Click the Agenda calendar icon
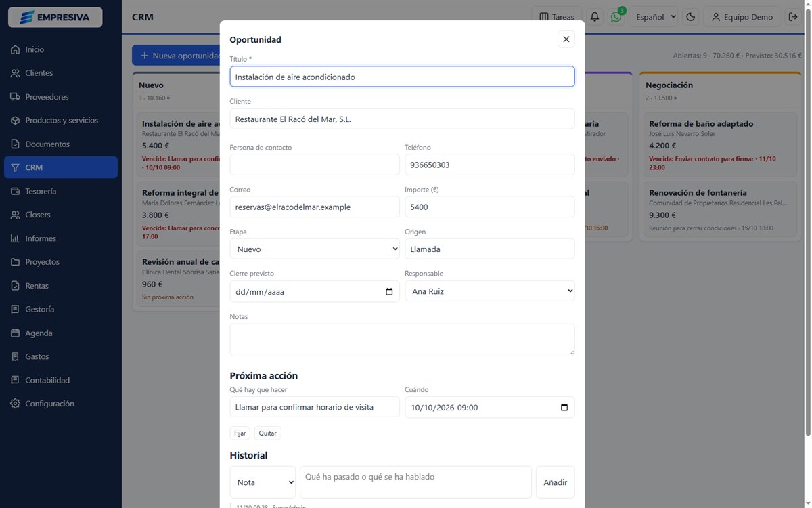 coord(15,333)
